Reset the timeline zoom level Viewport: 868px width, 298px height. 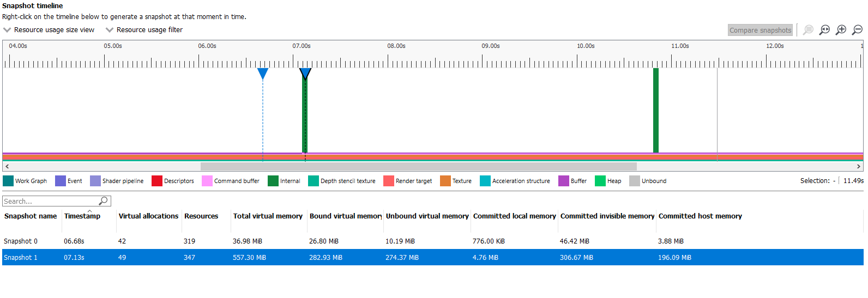tap(824, 30)
